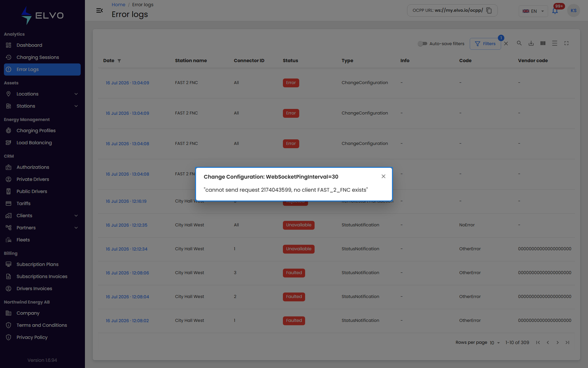Clear filters with the X icon
This screenshot has width=588, height=368.
click(x=506, y=43)
